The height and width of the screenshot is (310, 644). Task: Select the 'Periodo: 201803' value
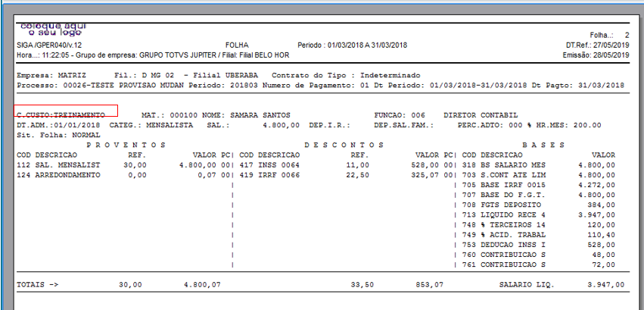(224, 86)
